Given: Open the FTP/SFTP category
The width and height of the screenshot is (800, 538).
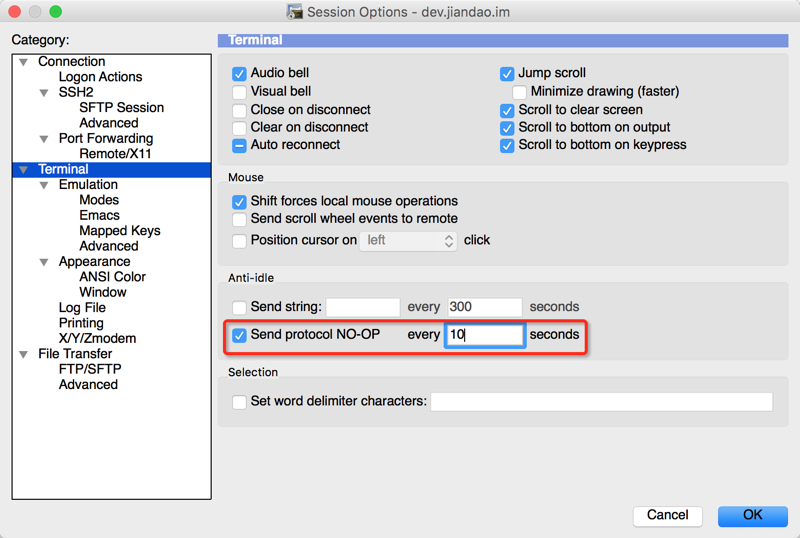Looking at the screenshot, I should tap(90, 369).
